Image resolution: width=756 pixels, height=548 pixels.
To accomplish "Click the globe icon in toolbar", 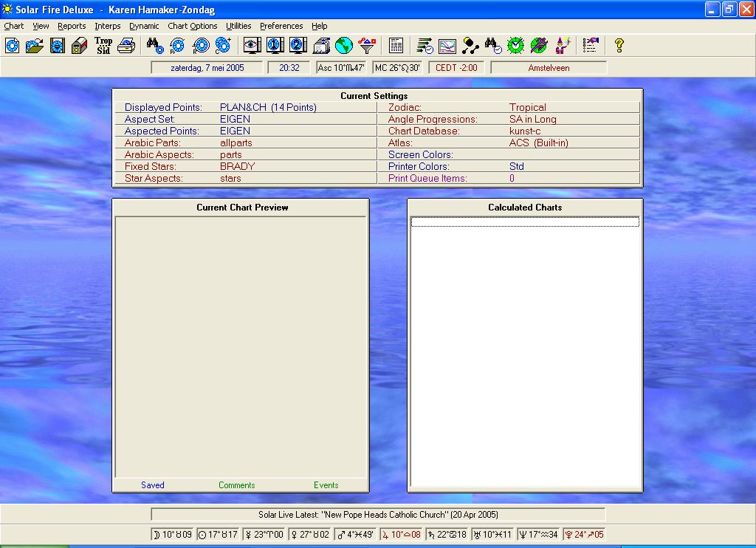I will 343,46.
